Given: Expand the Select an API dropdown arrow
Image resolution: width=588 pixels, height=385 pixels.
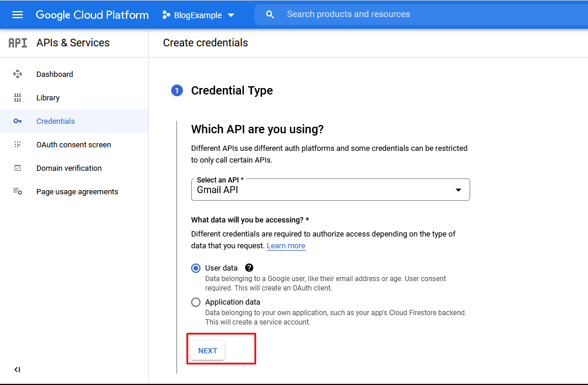Looking at the screenshot, I should click(x=458, y=190).
